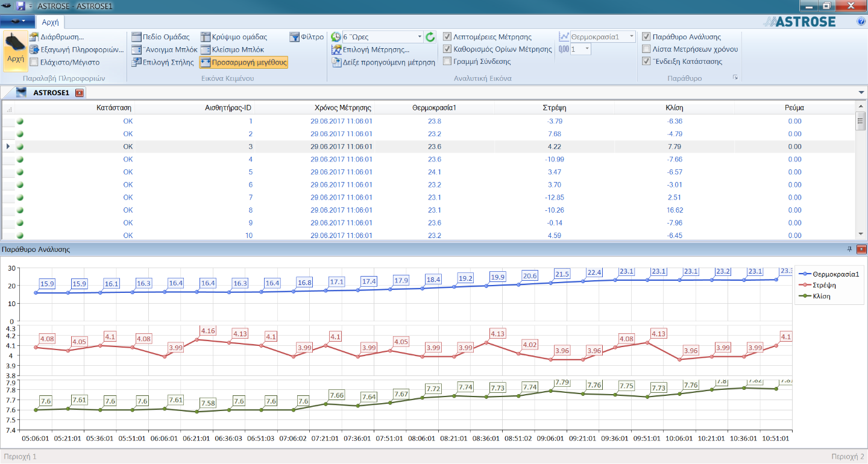
Task: Select the Αρχή ribbon tab
Action: click(x=50, y=22)
